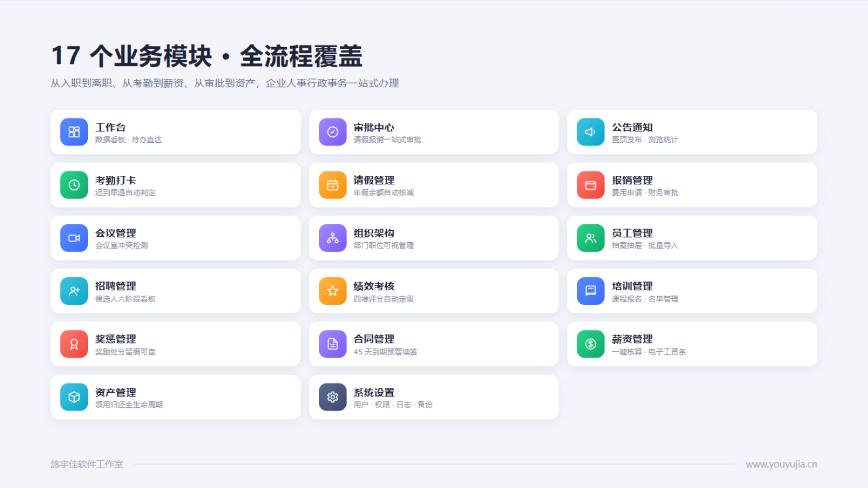The width and height of the screenshot is (868, 488).
Task: Click the subtitle 从入职到离职 line
Action: point(225,83)
